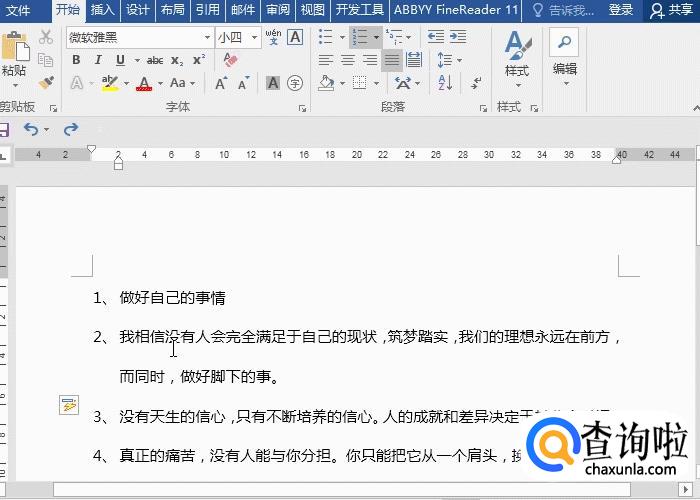The width and height of the screenshot is (700, 500).
Task: Click the Redo arrow icon
Action: tap(71, 129)
